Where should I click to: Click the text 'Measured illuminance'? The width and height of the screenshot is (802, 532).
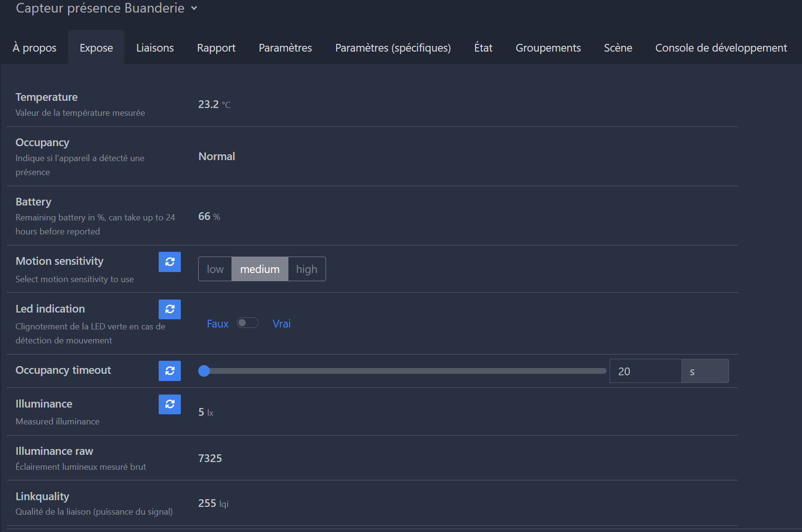57,422
